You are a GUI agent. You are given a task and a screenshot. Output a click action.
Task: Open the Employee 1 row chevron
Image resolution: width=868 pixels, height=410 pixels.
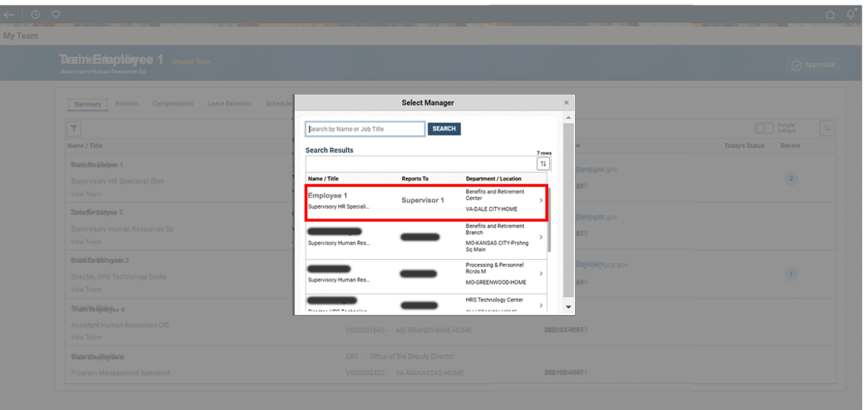tap(541, 201)
